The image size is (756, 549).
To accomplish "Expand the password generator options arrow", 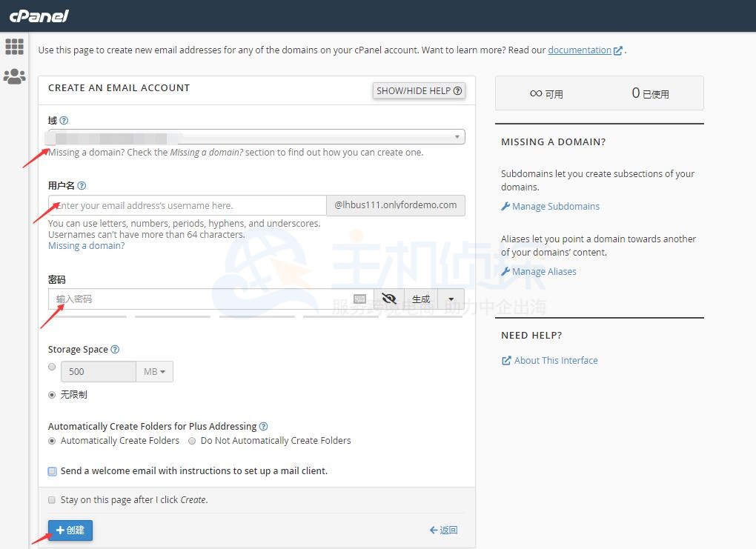I will (451, 299).
